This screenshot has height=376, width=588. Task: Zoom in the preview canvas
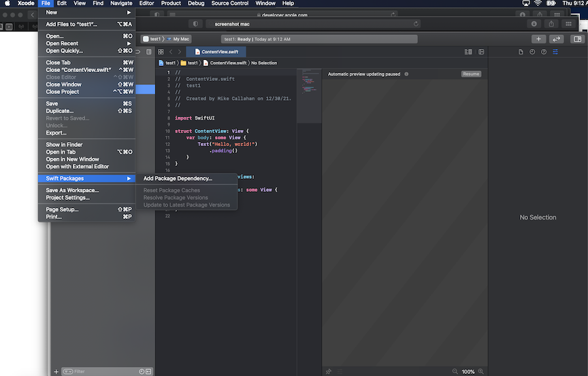pos(480,371)
